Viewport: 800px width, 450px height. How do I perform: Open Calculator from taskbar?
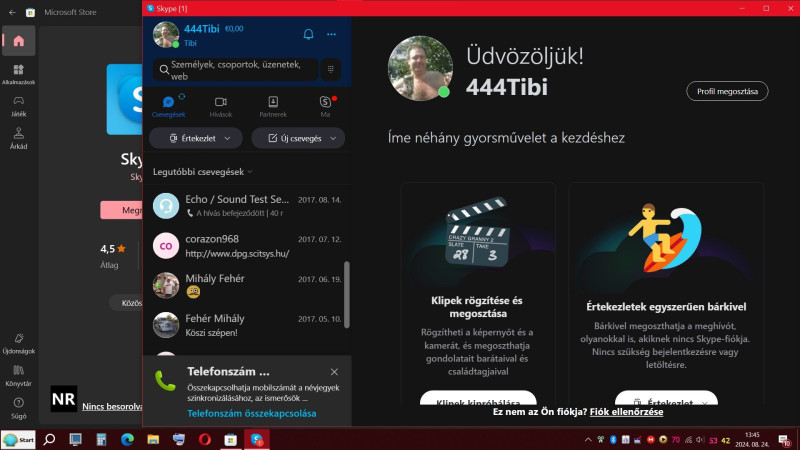click(101, 439)
